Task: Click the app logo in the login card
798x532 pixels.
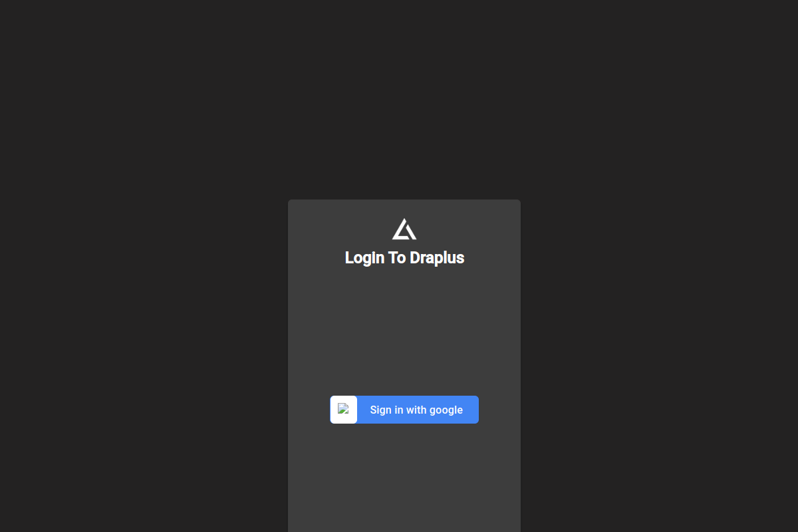Action: tap(404, 229)
